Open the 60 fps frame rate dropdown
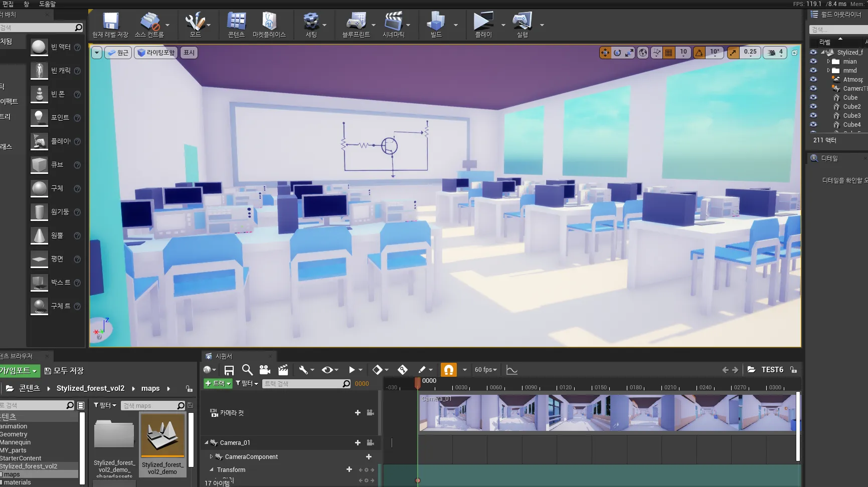Viewport: 868px width, 487px height. point(485,370)
